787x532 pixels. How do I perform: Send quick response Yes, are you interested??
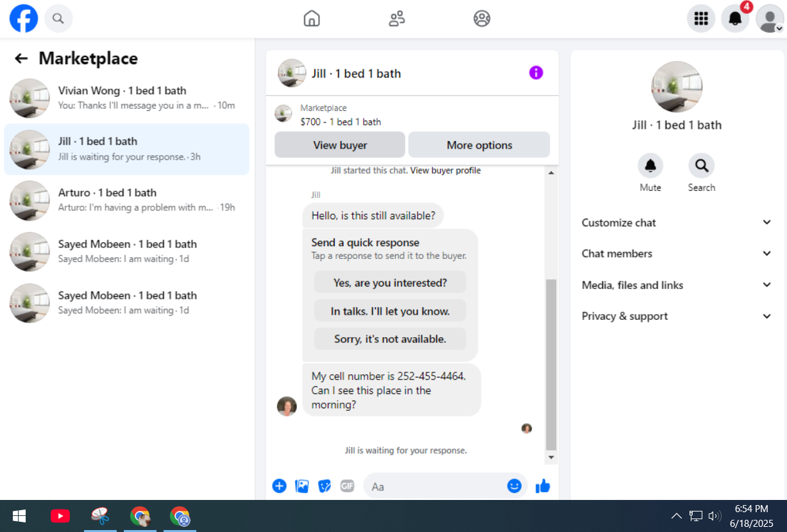(x=390, y=283)
